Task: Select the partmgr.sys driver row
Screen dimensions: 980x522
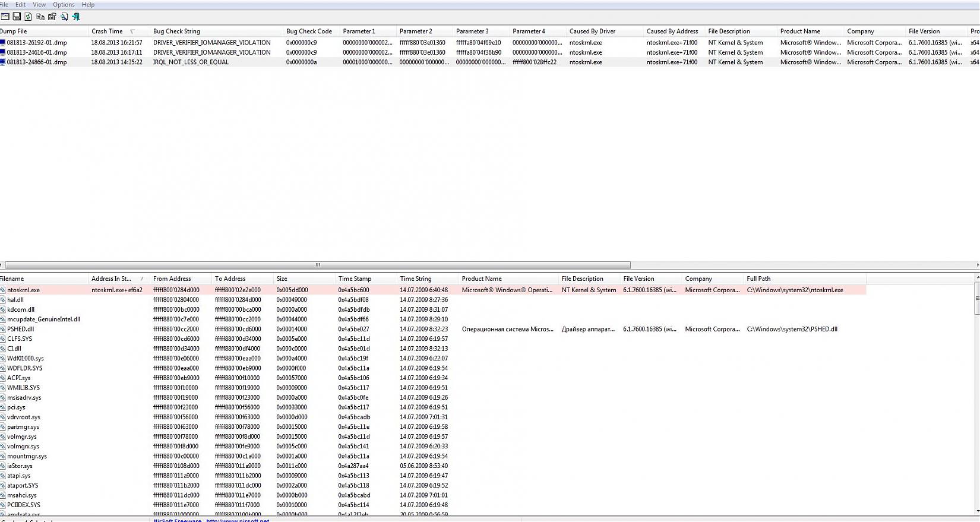Action: pyautogui.click(x=433, y=427)
